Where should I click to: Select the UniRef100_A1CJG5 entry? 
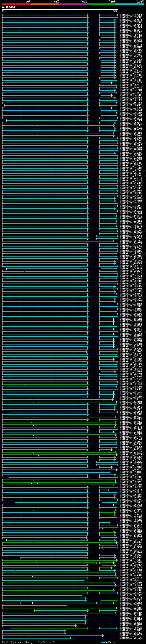point(131,334)
